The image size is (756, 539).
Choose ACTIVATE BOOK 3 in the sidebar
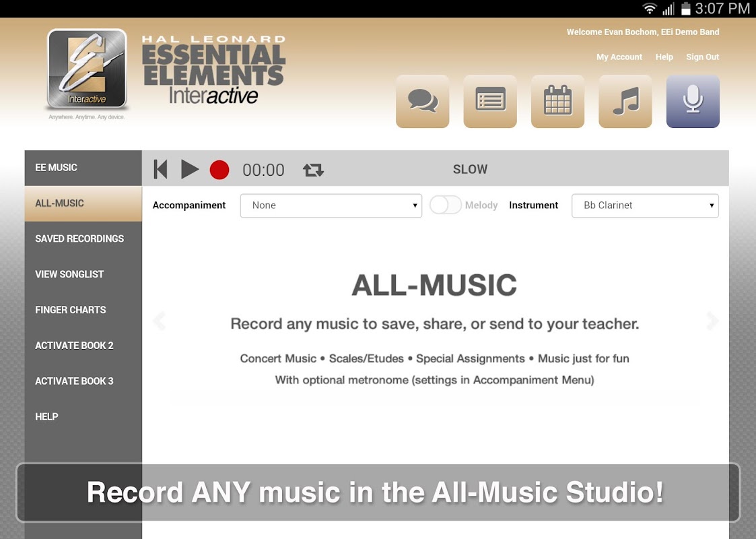click(83, 381)
